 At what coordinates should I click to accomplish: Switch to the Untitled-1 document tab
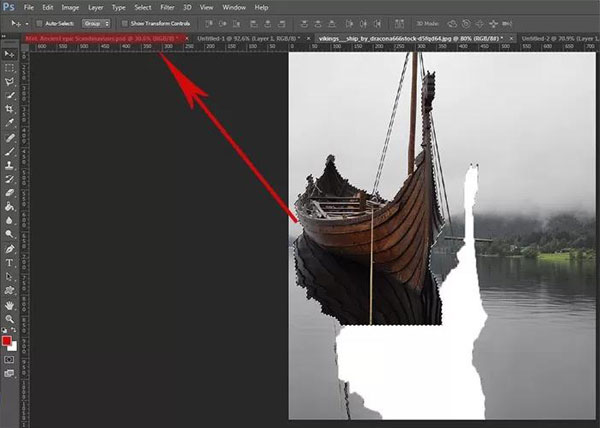click(248, 39)
